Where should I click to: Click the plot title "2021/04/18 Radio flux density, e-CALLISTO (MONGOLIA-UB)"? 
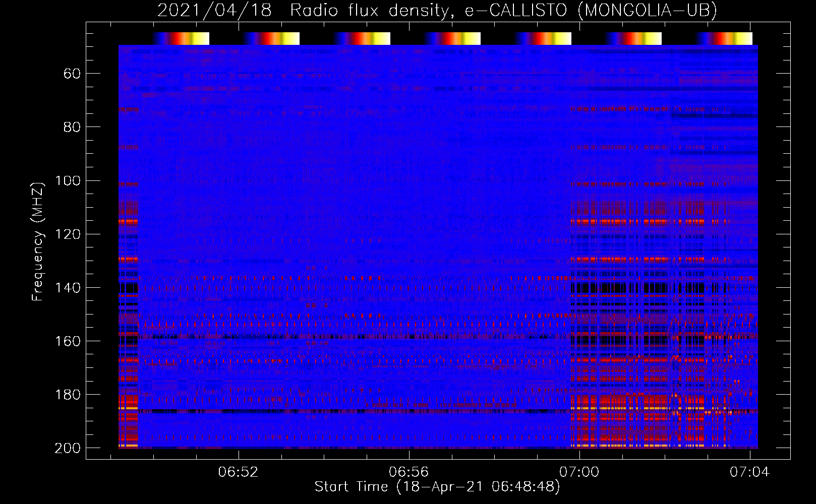437,10
